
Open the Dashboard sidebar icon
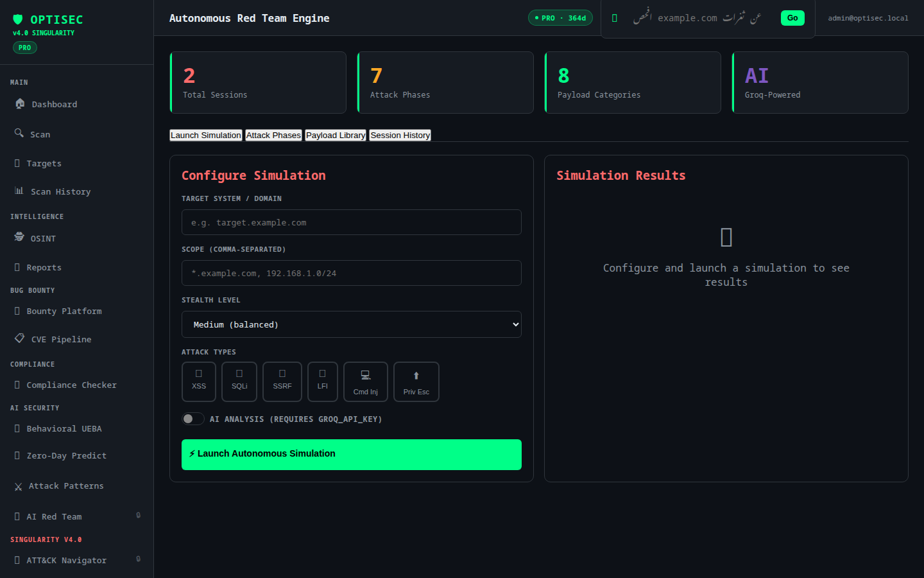20,103
